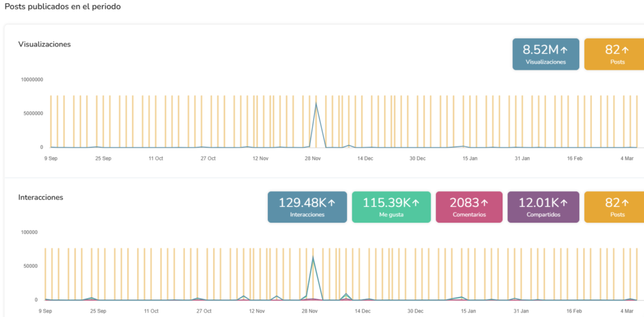This screenshot has height=317, width=644.
Task: Click the arrow next to 2083 comments
Action: coord(484,203)
